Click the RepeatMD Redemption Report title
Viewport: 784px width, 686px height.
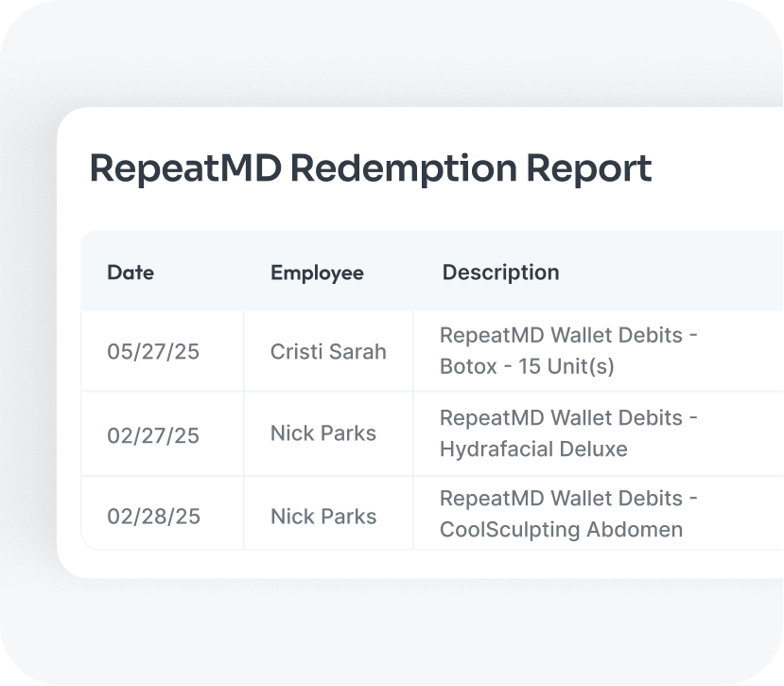370,168
